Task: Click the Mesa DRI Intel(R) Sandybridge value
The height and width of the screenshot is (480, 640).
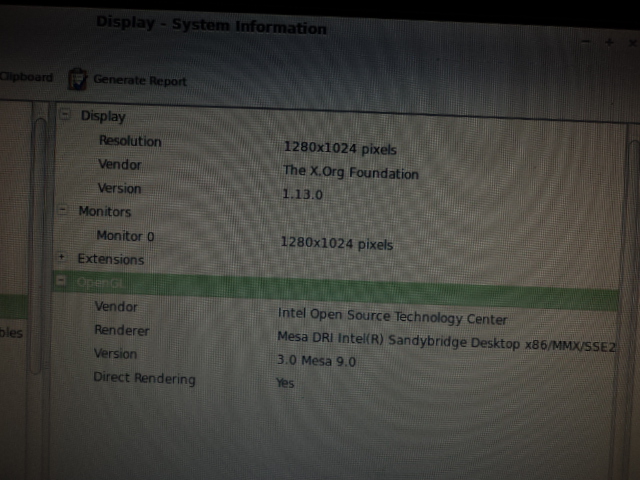Action: tap(446, 342)
